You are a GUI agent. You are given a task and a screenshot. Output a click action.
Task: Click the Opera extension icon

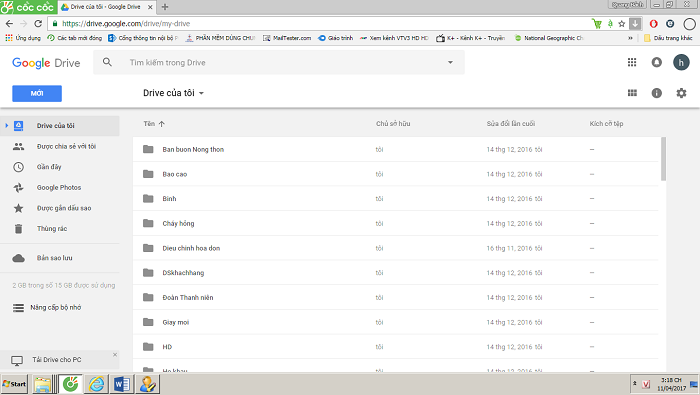(654, 24)
